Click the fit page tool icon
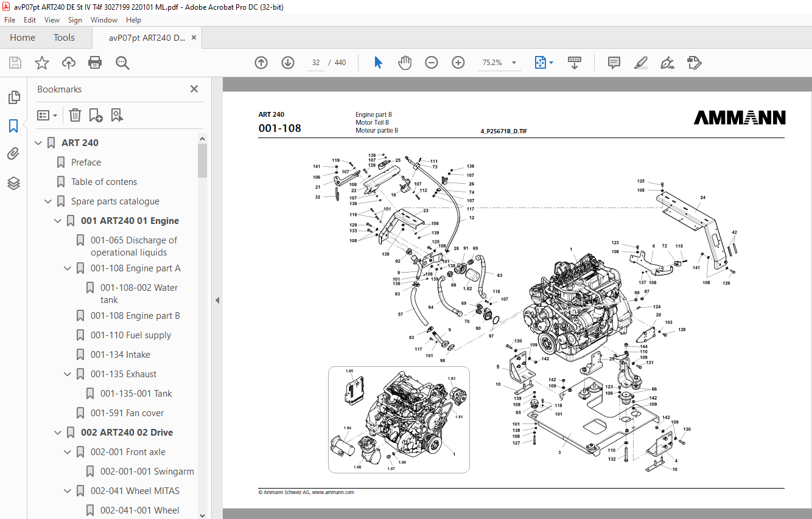Viewport: 812px width, 519px height. pos(540,63)
